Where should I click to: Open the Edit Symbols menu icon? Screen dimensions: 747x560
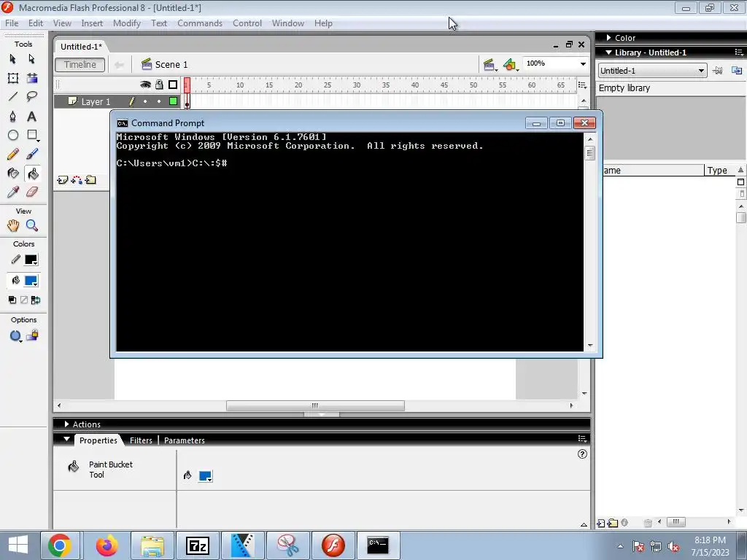coord(510,65)
